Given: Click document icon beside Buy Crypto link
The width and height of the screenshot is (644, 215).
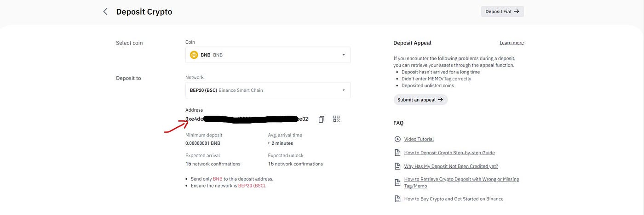Looking at the screenshot, I should 397,199.
